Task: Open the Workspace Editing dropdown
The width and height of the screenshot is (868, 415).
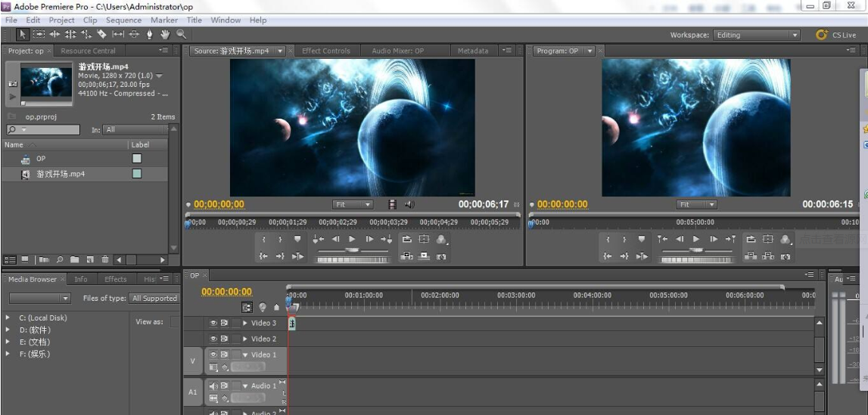Action: pos(757,35)
